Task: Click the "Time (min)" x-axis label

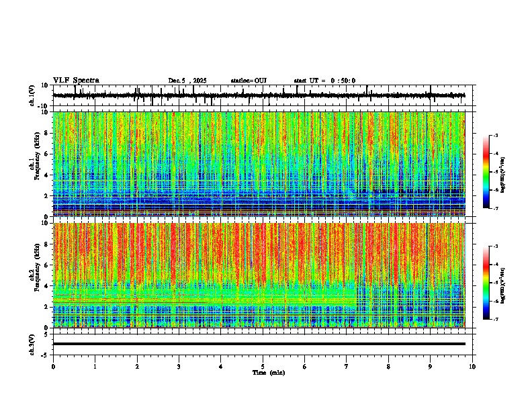Action: point(269,373)
